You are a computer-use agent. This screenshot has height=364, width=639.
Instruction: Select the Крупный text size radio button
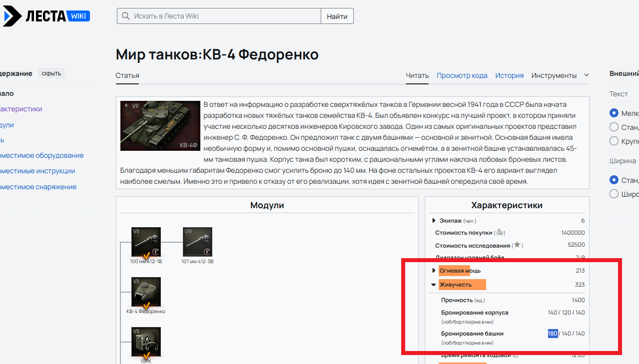(614, 141)
